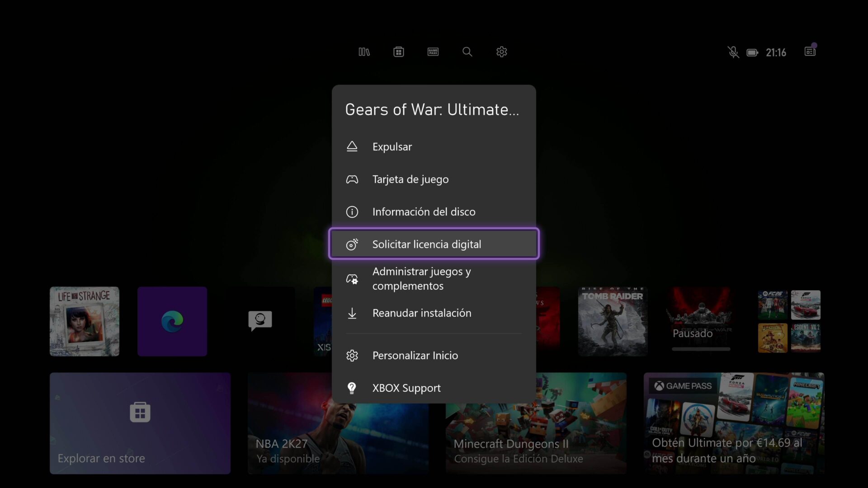
Task: Choose Reanudar instalación
Action: click(x=434, y=313)
